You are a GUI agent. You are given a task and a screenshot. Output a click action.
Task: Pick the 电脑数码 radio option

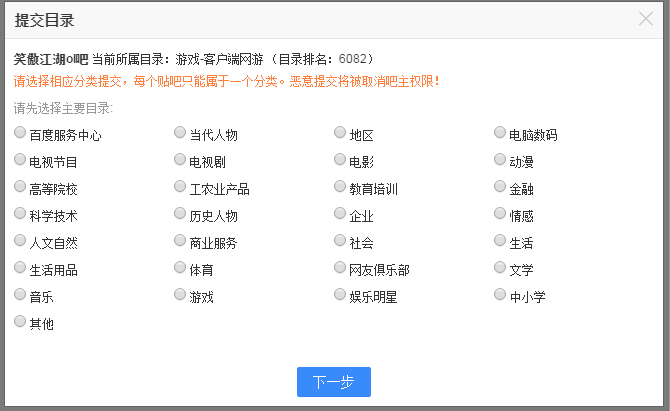[500, 132]
